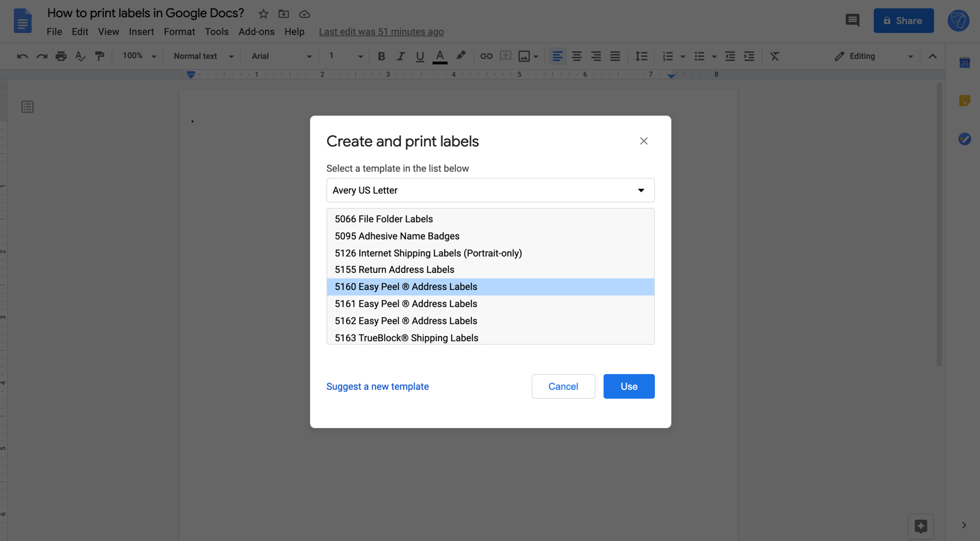Select 5126 Internet Shipping Labels
The height and width of the screenshot is (541, 980).
click(490, 253)
